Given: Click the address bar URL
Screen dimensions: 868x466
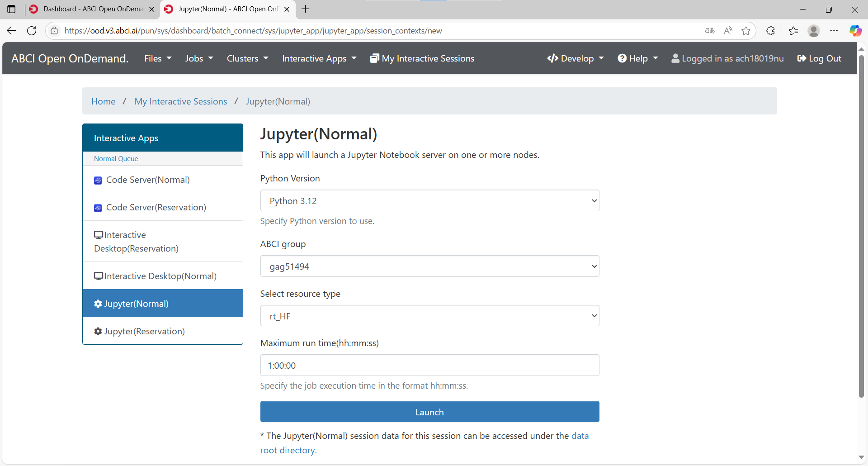Looking at the screenshot, I should 253,31.
